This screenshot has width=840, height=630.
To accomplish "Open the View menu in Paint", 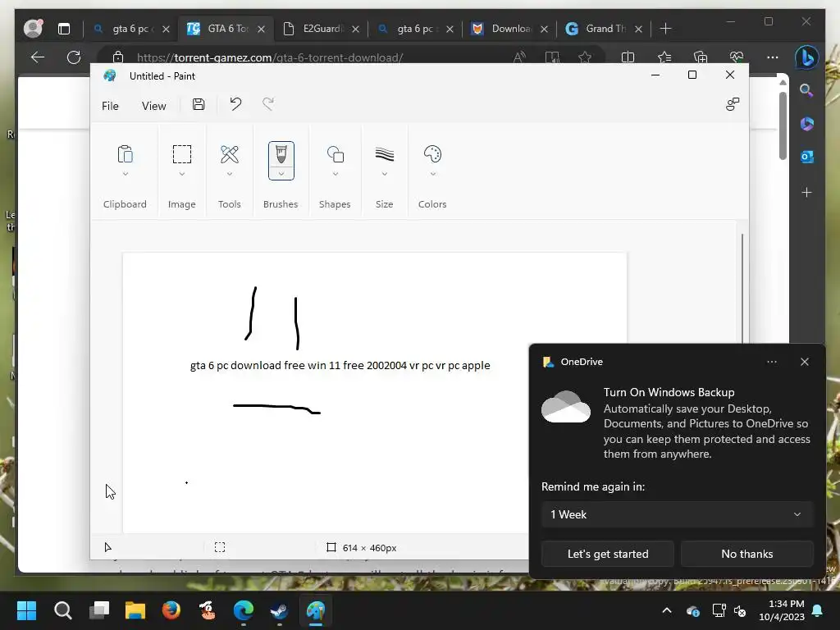I will pyautogui.click(x=153, y=106).
